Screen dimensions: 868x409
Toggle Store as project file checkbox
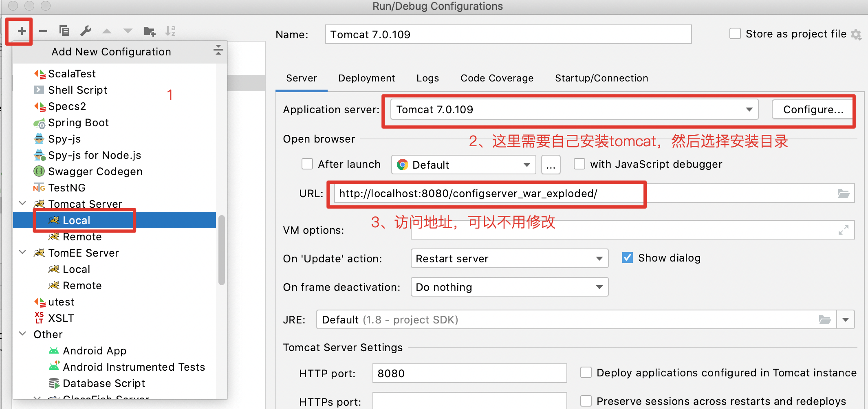coord(735,34)
